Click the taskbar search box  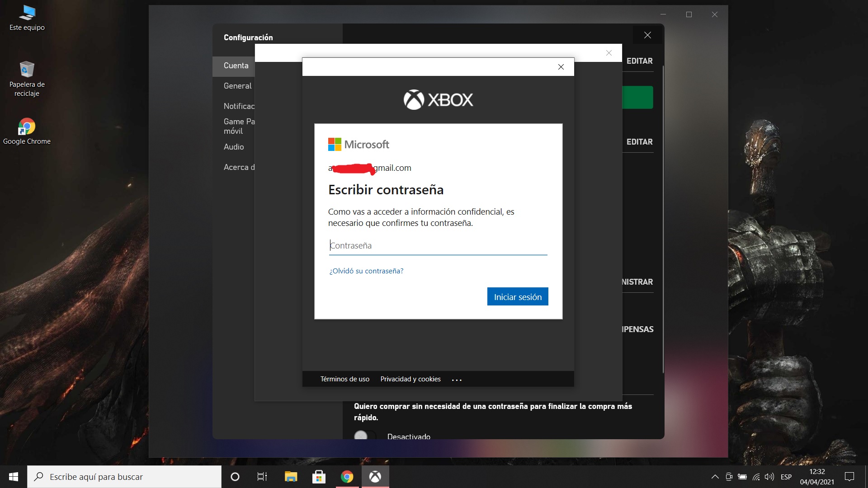tap(124, 477)
